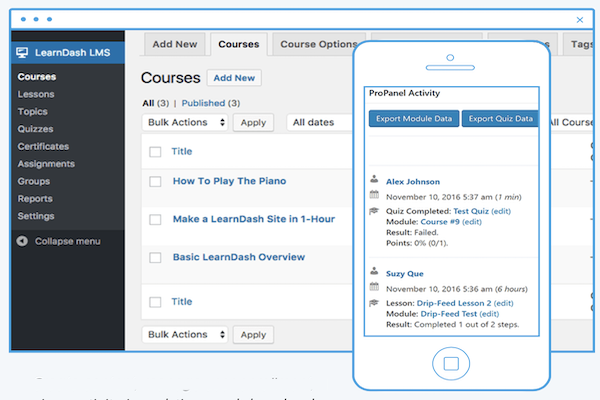
Task: Switch to the Courses tab
Action: 239,44
